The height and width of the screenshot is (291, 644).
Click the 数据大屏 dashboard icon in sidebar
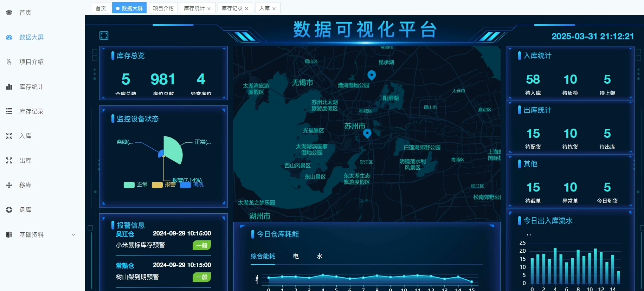(9, 37)
